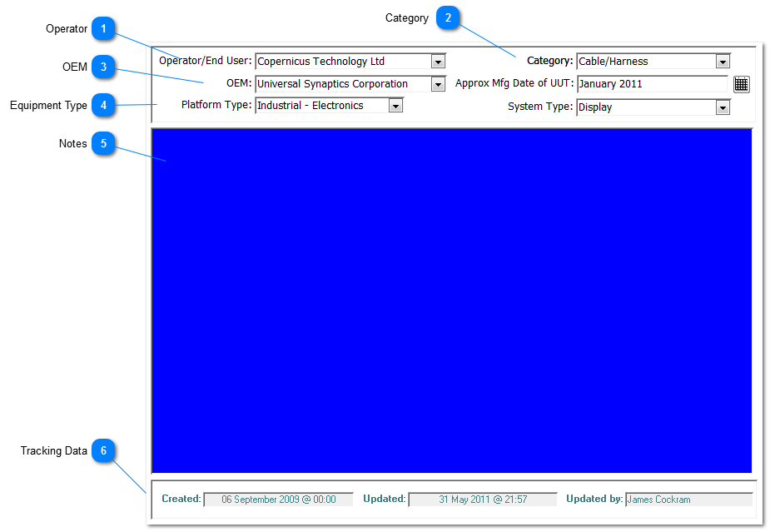This screenshot has width=770, height=532.
Task: Select the Created date field
Action: (278, 500)
